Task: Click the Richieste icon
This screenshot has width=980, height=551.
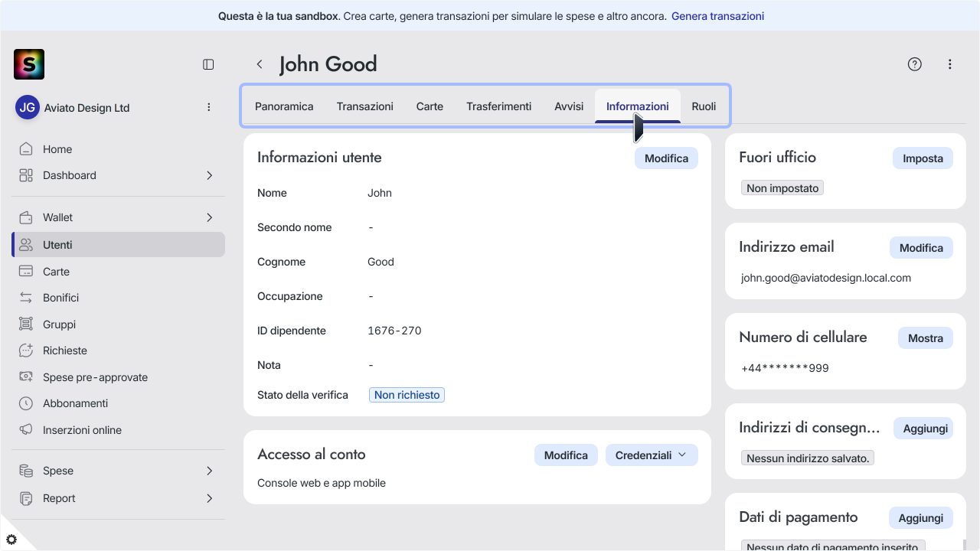Action: click(26, 350)
